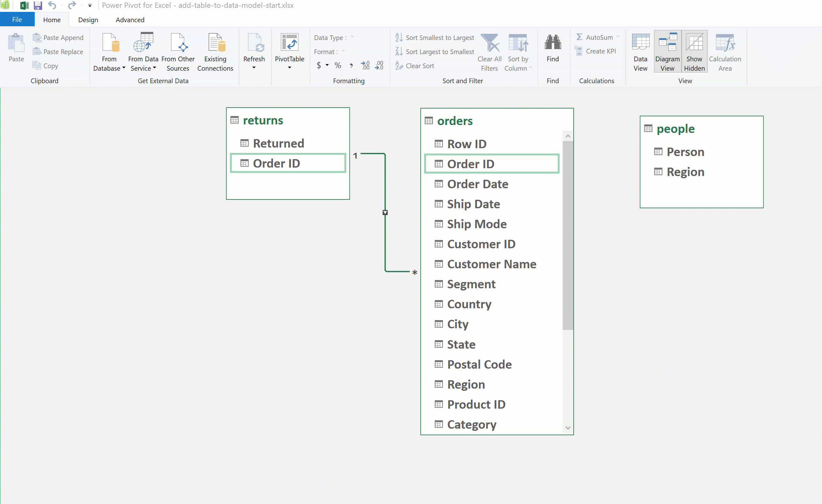Open Existing Connections

point(215,52)
